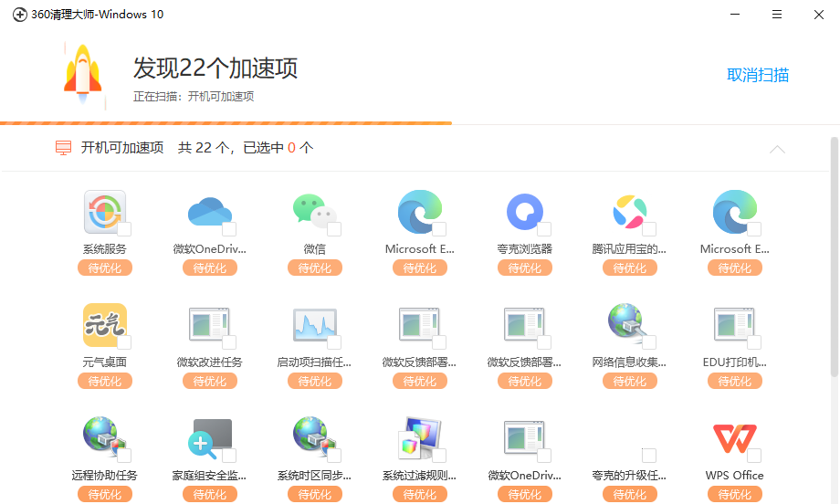This screenshot has width=840, height=504.
Task: Click the orange scan progress bar
Action: click(226, 123)
